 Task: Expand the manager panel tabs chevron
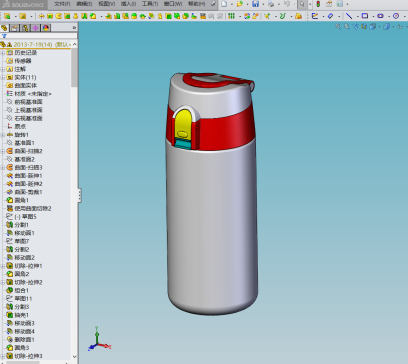pyautogui.click(x=74, y=28)
